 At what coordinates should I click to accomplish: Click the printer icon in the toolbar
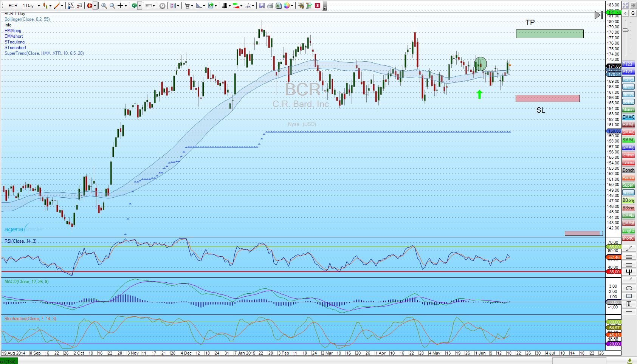[x=270, y=6]
